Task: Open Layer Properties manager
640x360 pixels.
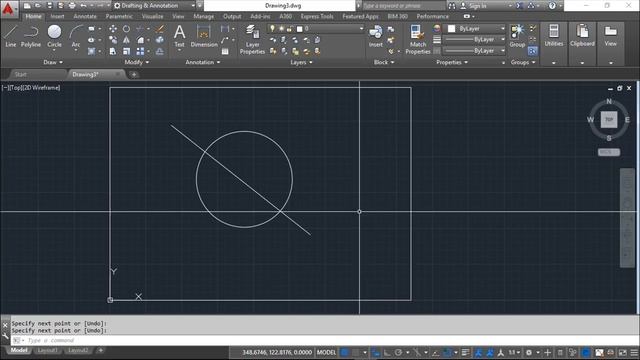Action: pyautogui.click(x=252, y=39)
